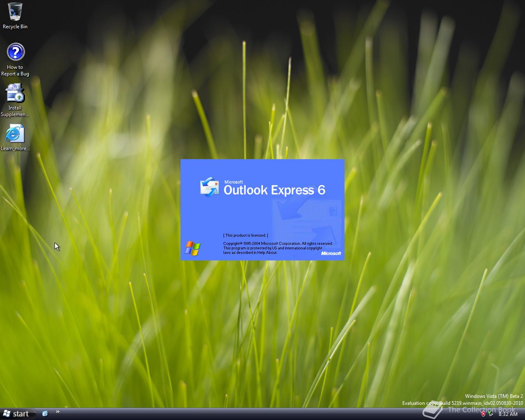Image resolution: width=525 pixels, height=420 pixels.
Task: Click the 'This product is licensed' text
Action: (x=246, y=235)
